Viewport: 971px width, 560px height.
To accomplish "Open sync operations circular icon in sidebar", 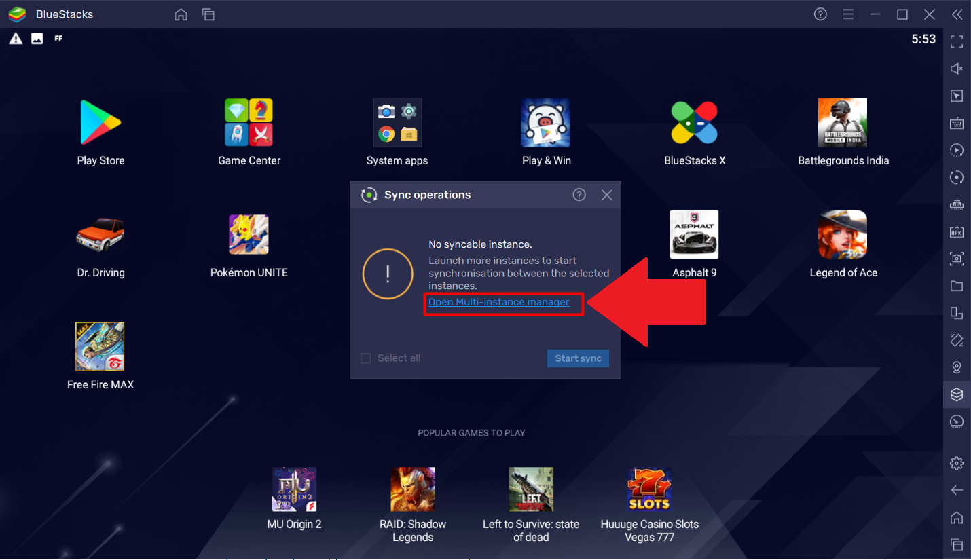I will [x=957, y=177].
